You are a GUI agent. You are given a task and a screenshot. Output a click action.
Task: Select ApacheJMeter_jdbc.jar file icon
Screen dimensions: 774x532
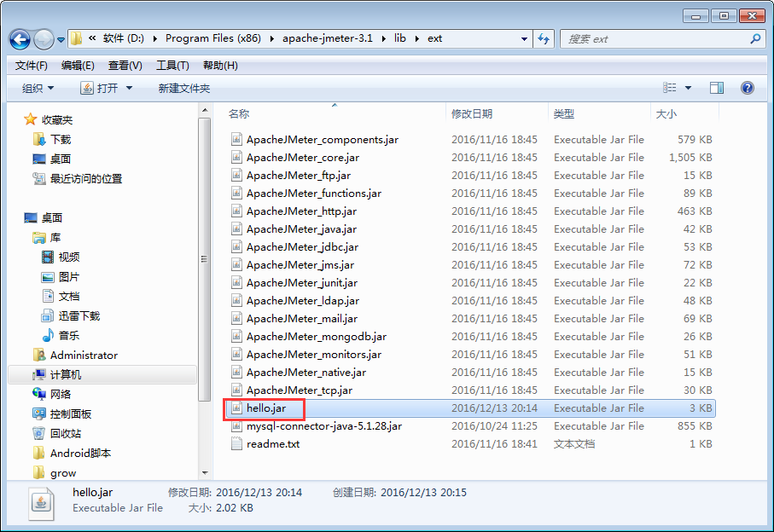click(x=237, y=247)
